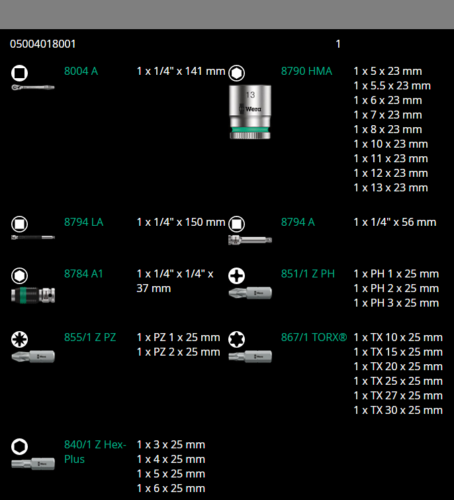Select the article number 05004018001
This screenshot has width=454, height=500.
pyautogui.click(x=43, y=44)
